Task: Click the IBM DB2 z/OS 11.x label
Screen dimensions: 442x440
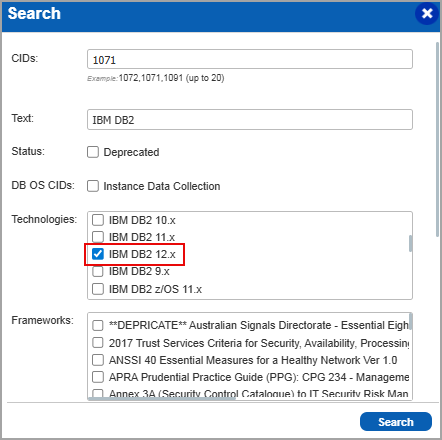Action: coord(155,289)
